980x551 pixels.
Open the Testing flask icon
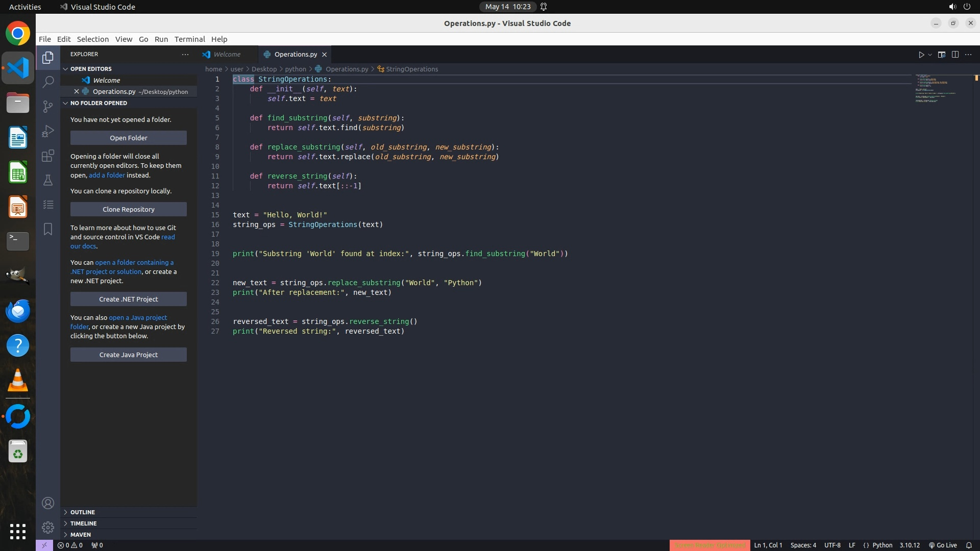(48, 180)
